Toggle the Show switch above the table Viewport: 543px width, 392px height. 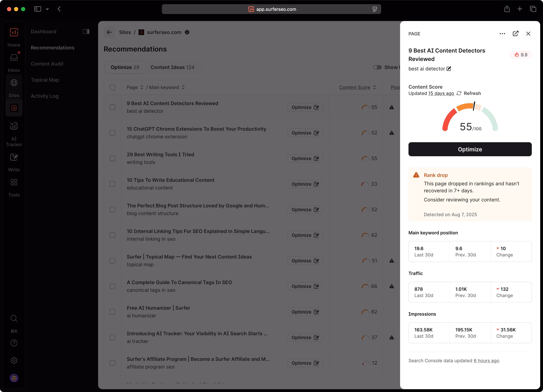coord(377,67)
